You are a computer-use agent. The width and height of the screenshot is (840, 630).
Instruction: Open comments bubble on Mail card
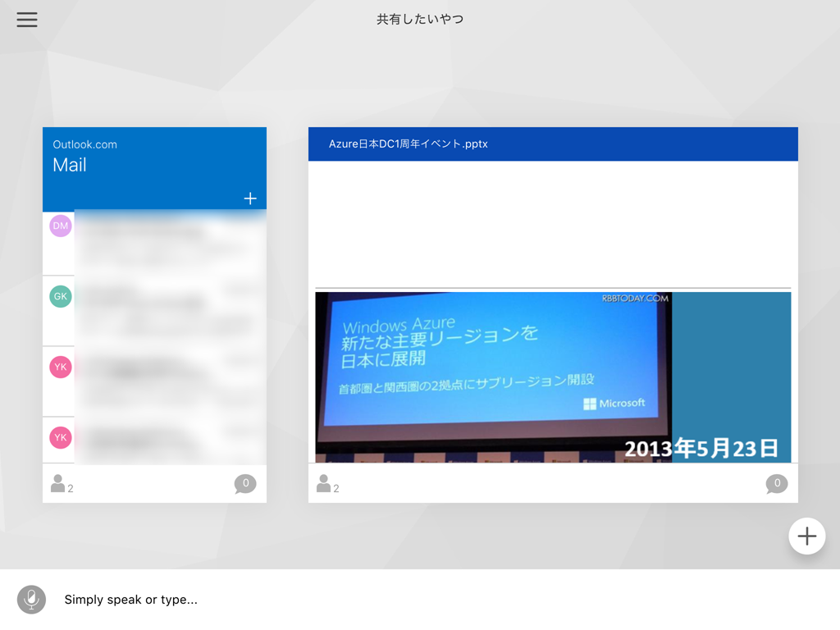click(245, 484)
